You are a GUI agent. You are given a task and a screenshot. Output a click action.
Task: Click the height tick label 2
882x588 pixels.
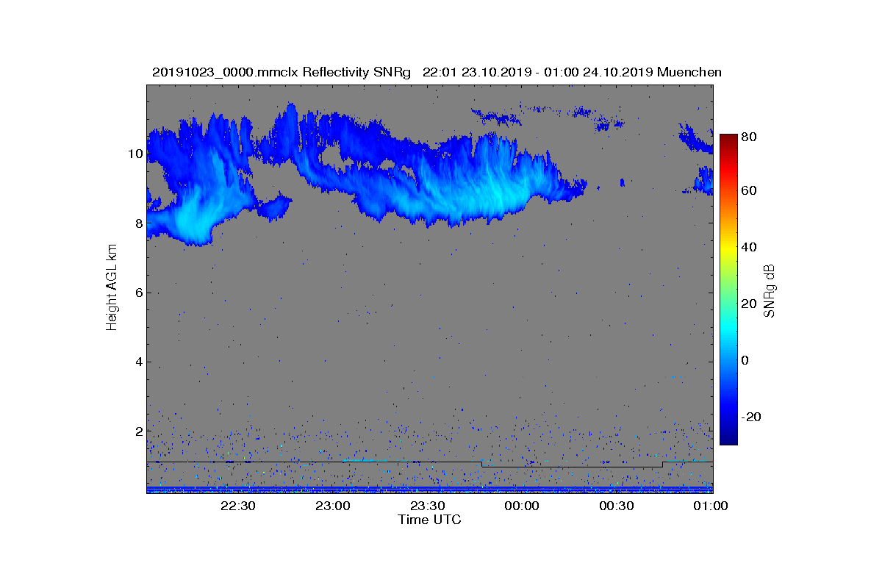coord(137,431)
